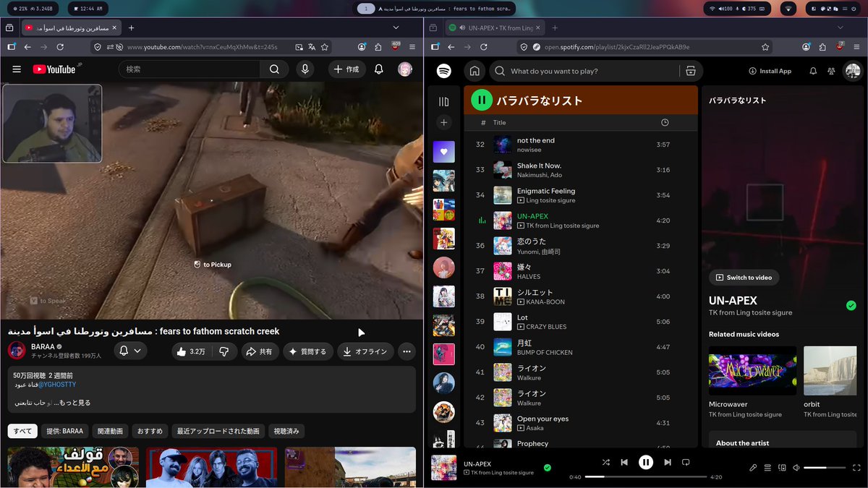Toggle shuffle in Spotify player
This screenshot has height=488, width=868.
tap(605, 462)
